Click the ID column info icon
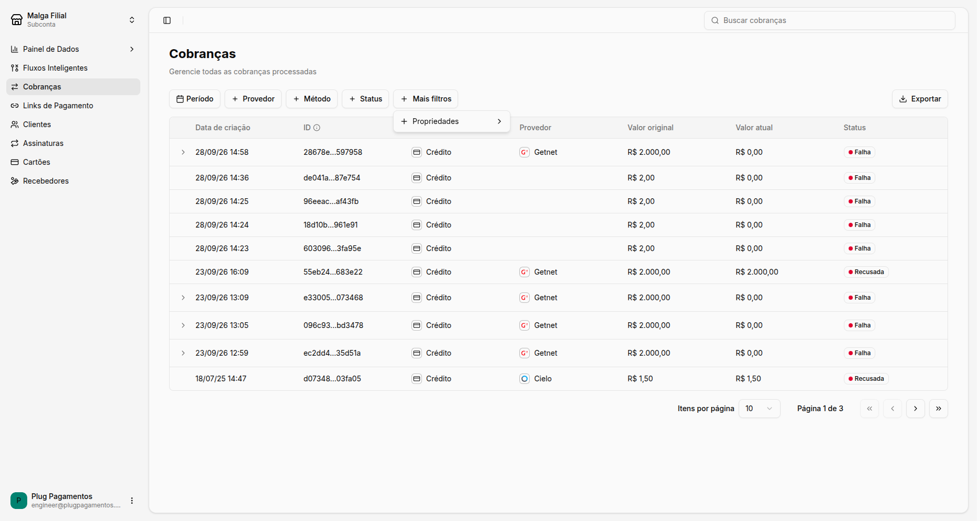 317,128
